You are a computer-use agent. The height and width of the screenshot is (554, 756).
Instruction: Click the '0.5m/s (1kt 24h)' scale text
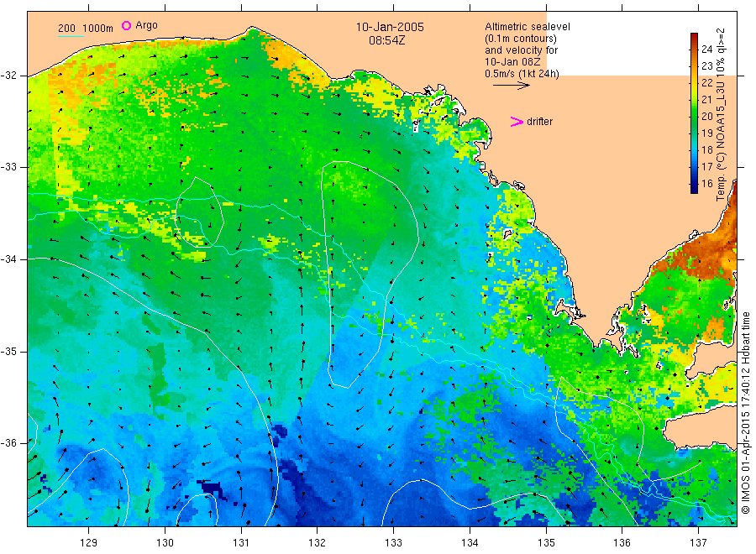tap(522, 74)
